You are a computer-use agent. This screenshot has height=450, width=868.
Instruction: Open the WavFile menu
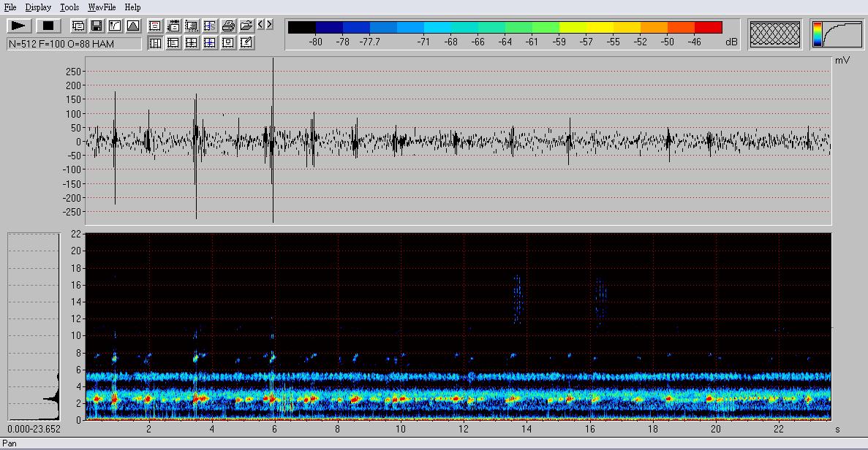point(102,7)
